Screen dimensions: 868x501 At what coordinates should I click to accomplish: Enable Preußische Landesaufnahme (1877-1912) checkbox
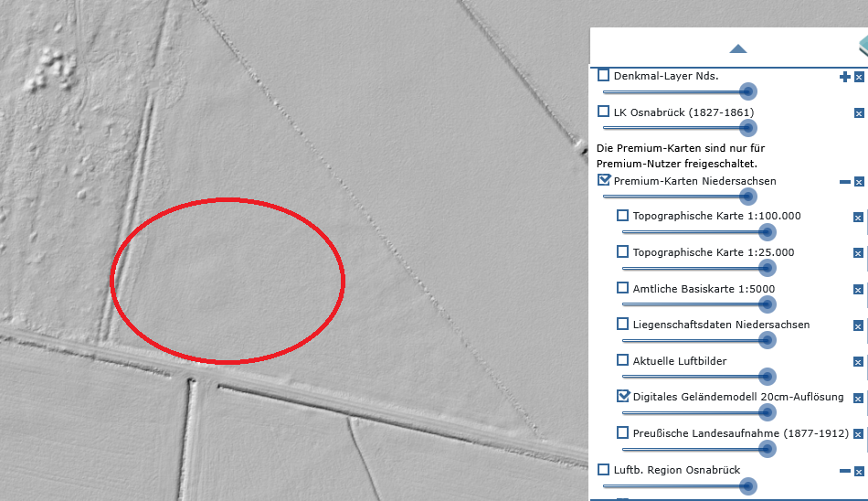click(x=623, y=432)
